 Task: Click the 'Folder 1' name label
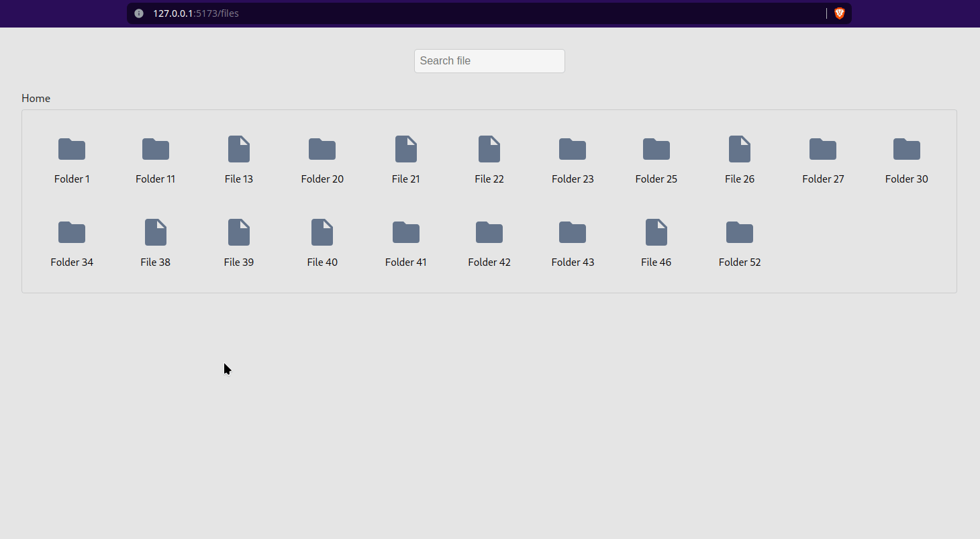(x=72, y=179)
